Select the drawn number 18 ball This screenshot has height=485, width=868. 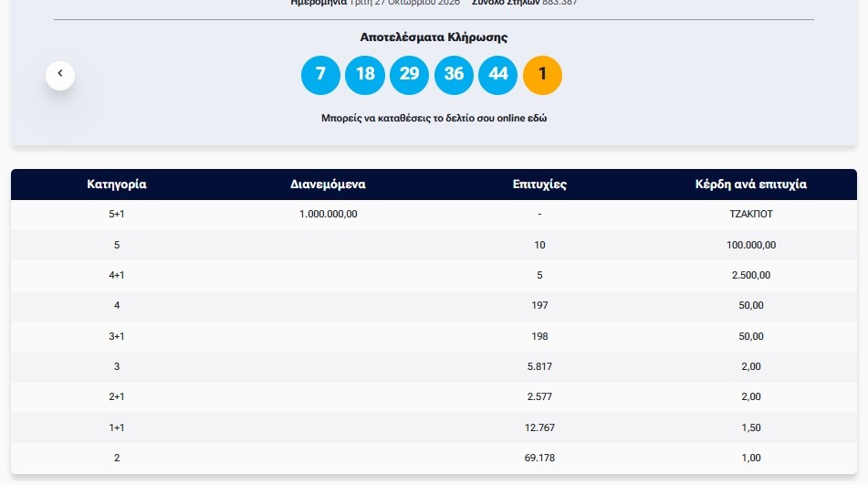(365, 75)
